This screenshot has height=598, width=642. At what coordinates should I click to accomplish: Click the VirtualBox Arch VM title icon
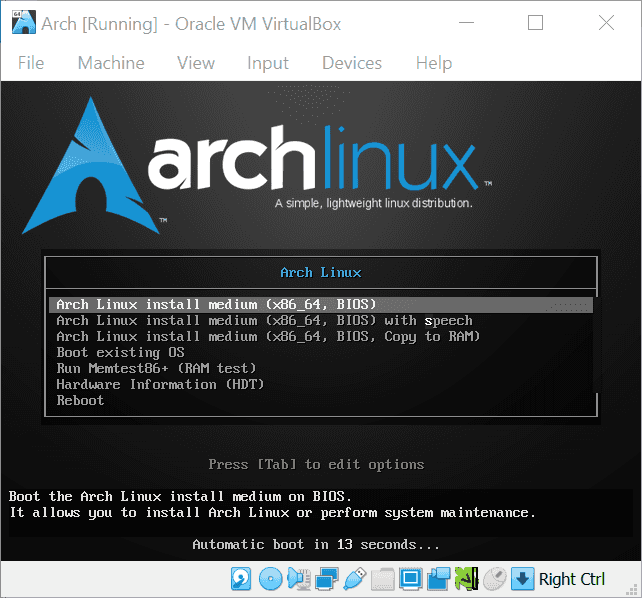[24, 23]
